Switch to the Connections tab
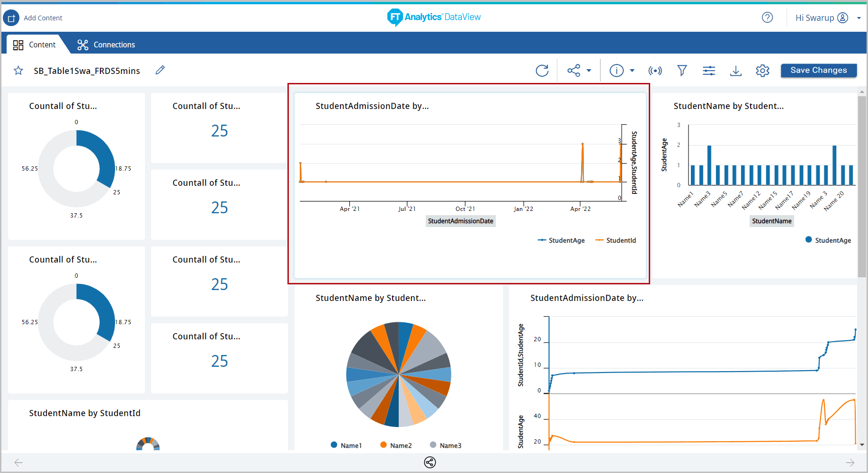The width and height of the screenshot is (868, 473). (x=107, y=45)
